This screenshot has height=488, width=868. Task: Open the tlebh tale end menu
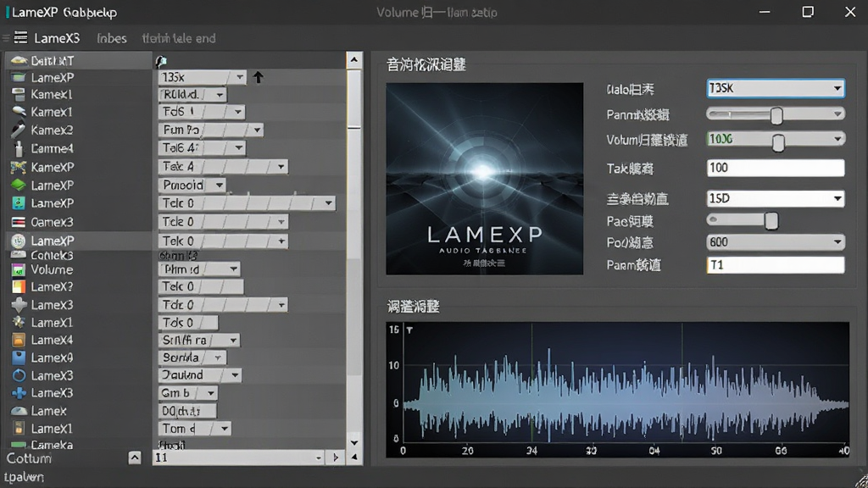pos(179,38)
